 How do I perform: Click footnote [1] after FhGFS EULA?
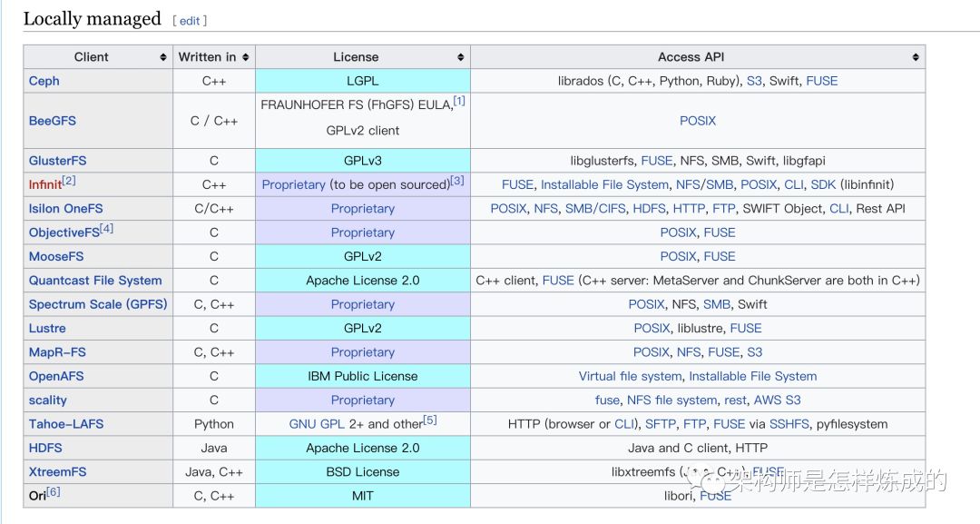pos(459,101)
